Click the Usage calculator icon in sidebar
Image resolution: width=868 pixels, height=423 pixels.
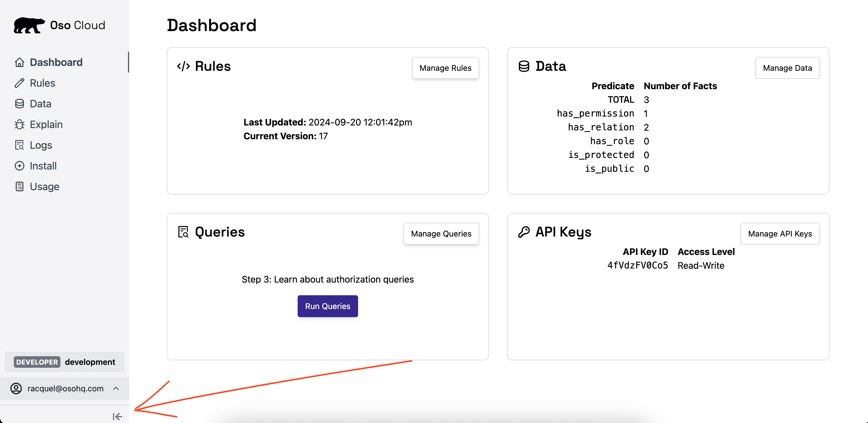tap(20, 187)
